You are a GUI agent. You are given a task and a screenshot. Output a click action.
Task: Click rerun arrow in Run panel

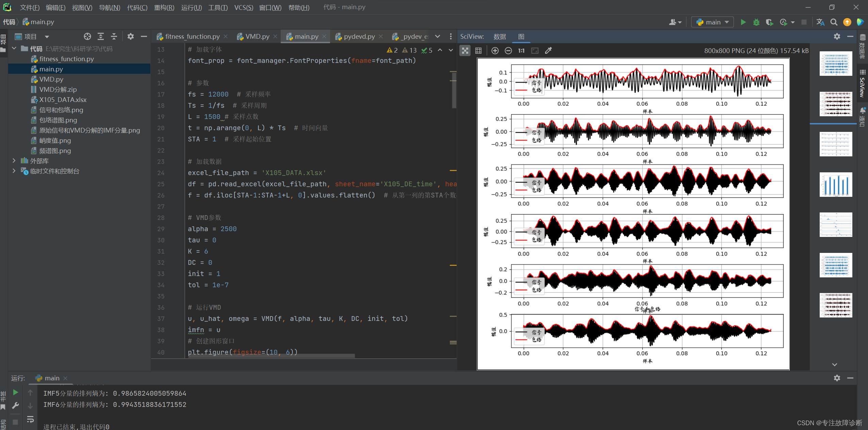pos(15,392)
